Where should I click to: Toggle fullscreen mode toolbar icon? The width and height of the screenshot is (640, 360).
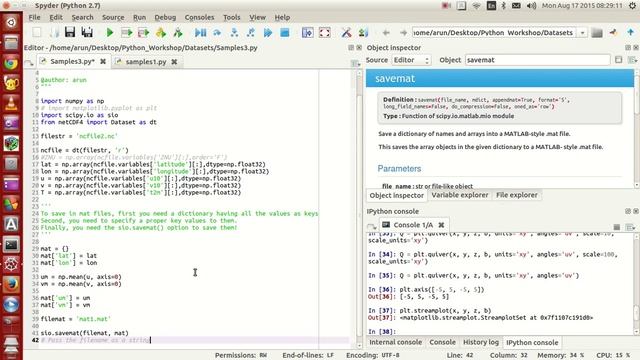coord(324,33)
